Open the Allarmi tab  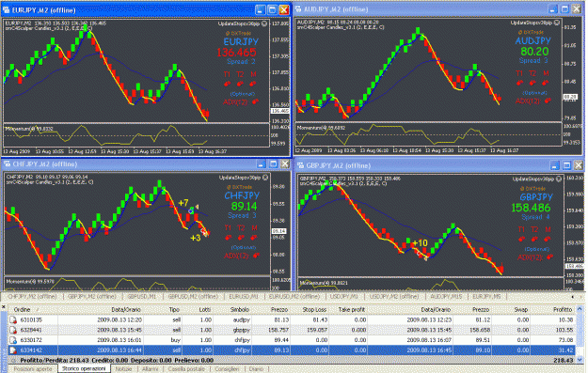click(x=150, y=369)
